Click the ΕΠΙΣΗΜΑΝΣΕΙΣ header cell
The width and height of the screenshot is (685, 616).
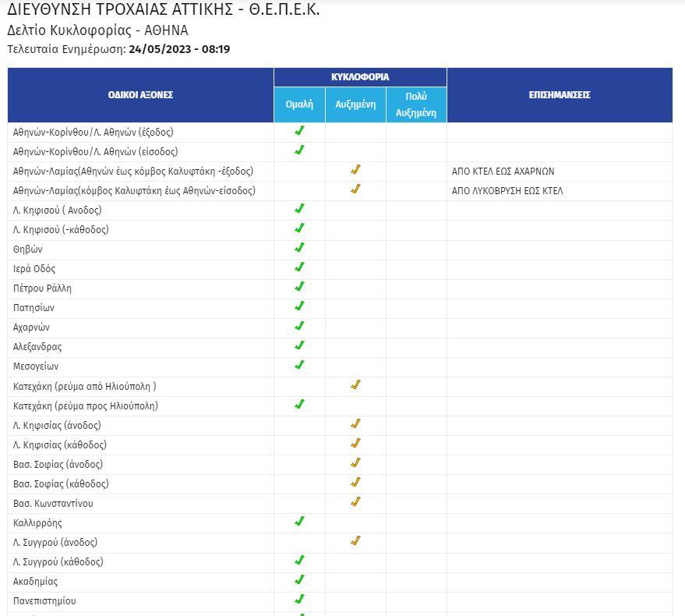pyautogui.click(x=559, y=95)
